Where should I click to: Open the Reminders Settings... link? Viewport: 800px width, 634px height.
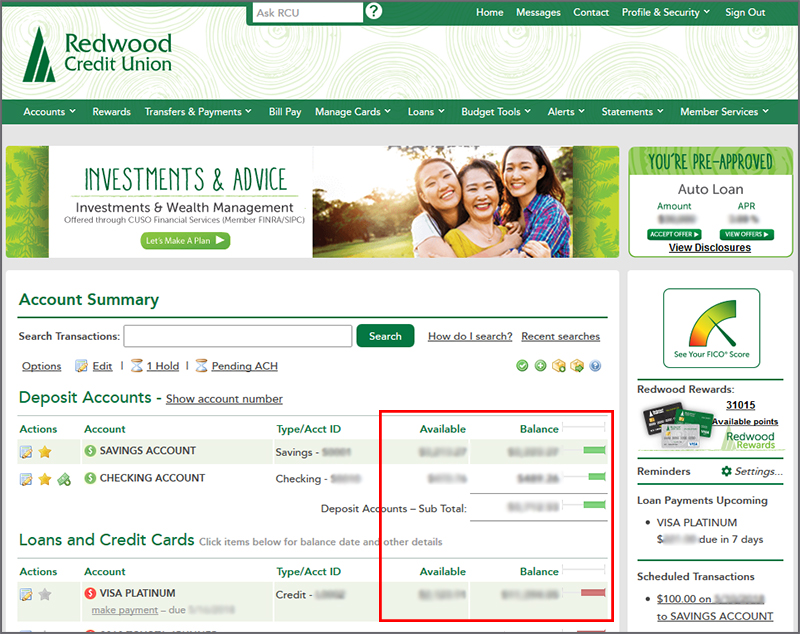(x=758, y=471)
